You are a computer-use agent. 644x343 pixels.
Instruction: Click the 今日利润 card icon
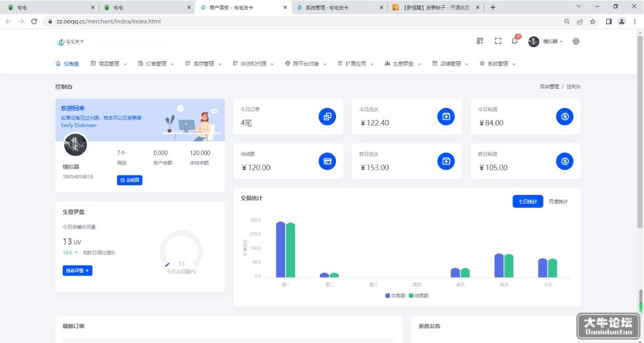tap(565, 117)
